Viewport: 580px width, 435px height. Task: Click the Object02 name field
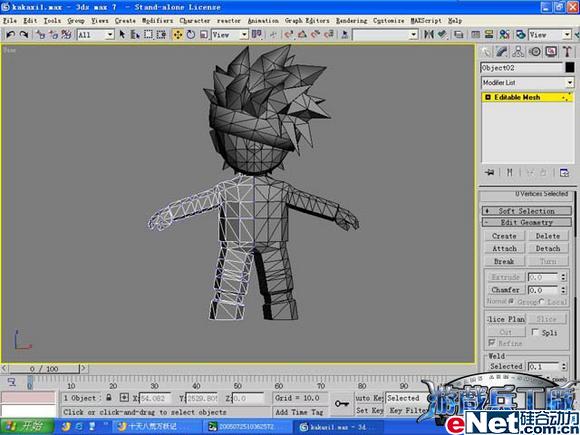(522, 68)
